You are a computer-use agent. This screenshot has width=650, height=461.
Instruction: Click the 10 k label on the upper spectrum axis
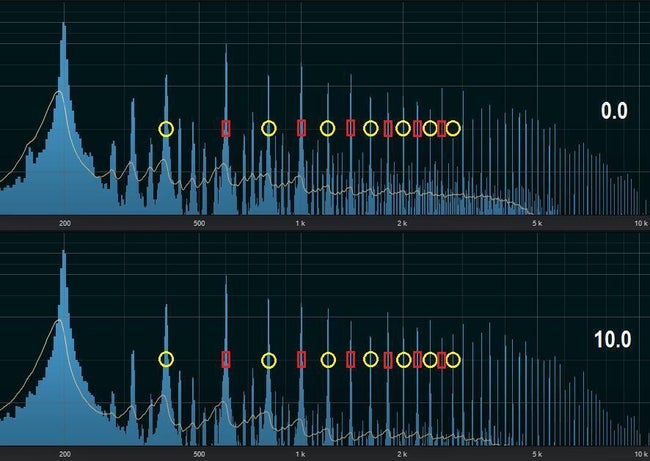pyautogui.click(x=640, y=223)
